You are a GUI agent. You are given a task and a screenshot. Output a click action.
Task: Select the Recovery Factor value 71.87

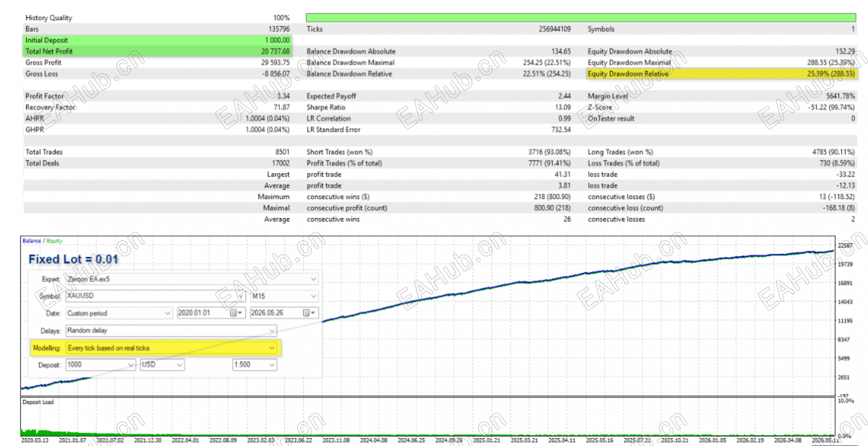281,107
